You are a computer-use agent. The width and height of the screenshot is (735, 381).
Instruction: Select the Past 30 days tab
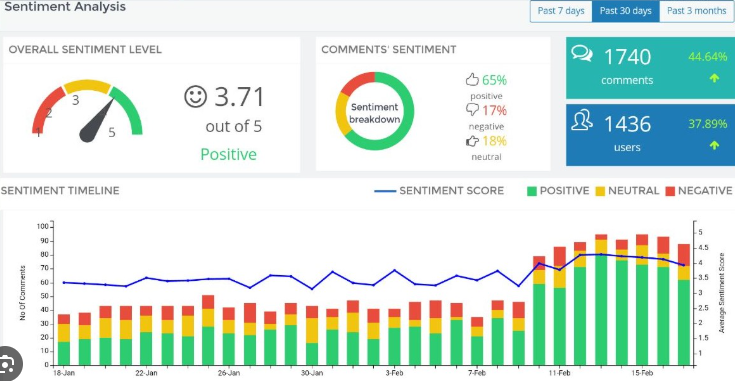point(626,11)
